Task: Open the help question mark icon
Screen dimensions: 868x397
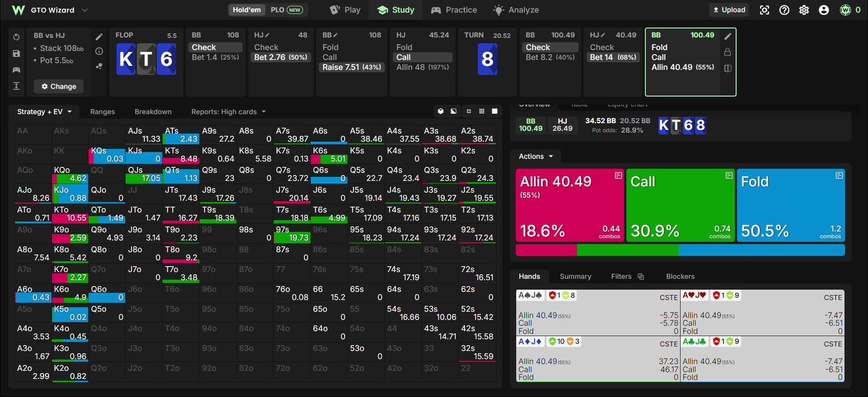Action: click(784, 10)
